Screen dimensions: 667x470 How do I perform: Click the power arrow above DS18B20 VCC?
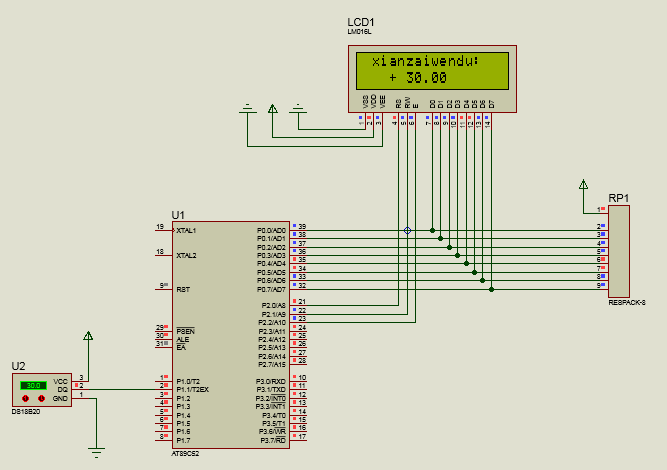pyautogui.click(x=88, y=338)
